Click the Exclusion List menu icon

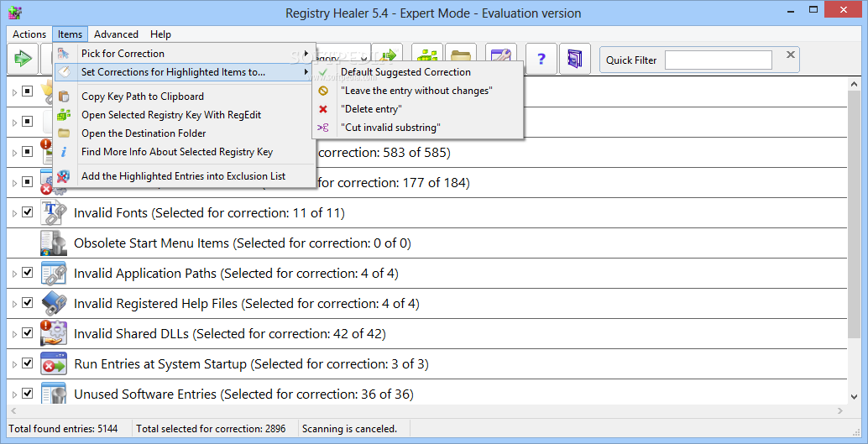64,176
